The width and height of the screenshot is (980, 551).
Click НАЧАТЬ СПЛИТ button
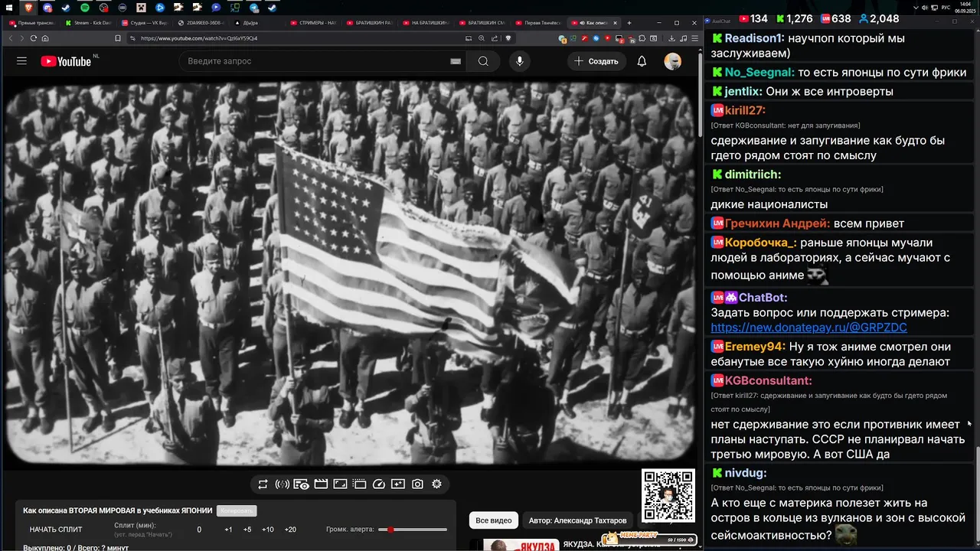click(x=56, y=530)
